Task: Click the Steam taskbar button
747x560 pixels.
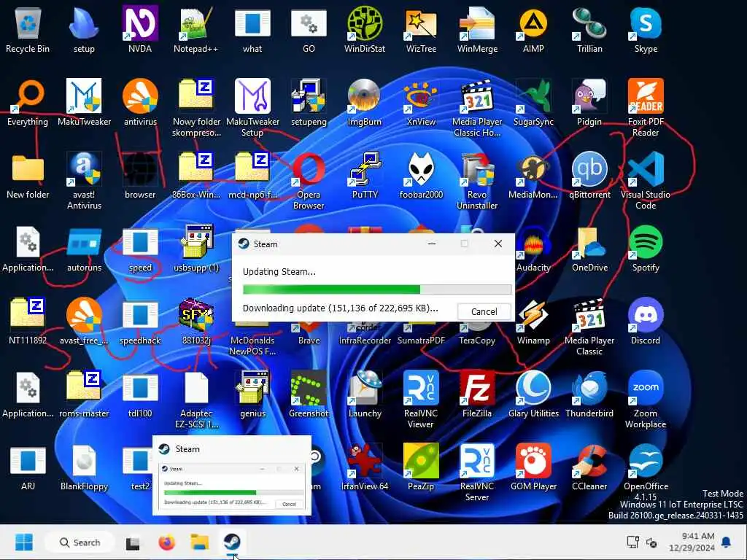Action: (232, 542)
